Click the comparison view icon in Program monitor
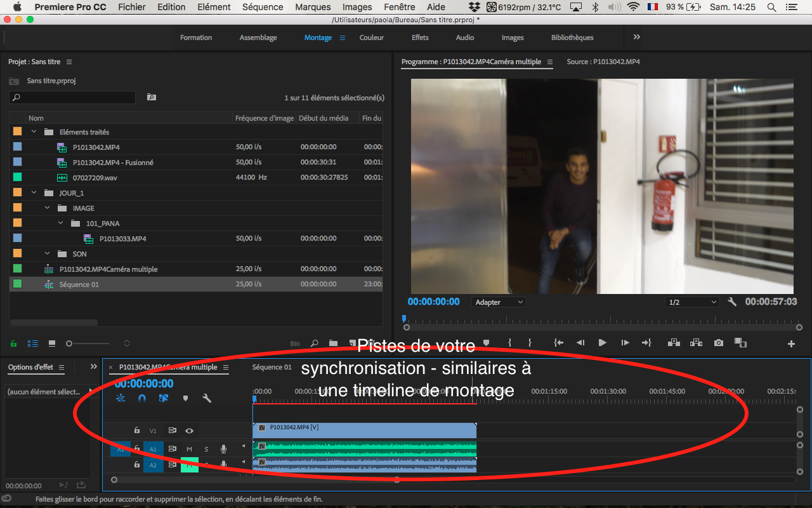Viewport: 812px width, 508px height. [x=740, y=343]
